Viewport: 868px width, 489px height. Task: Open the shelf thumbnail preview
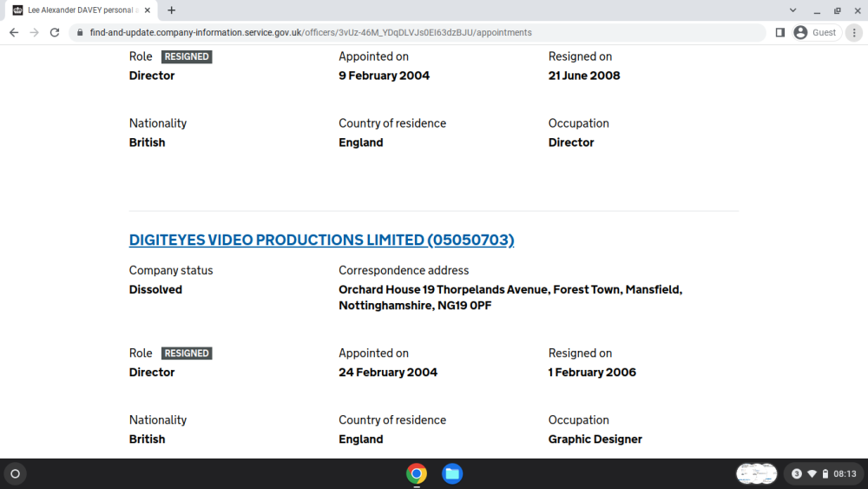tap(756, 474)
